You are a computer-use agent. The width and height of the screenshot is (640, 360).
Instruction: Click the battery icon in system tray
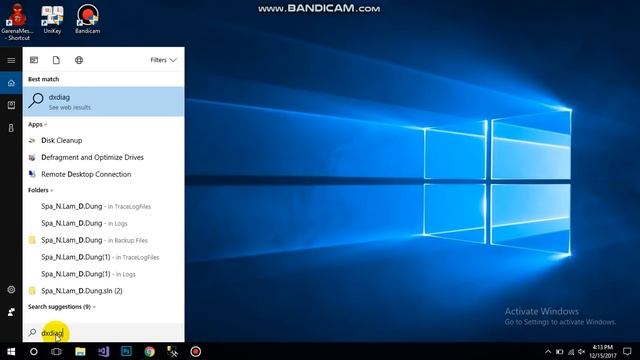560,351
